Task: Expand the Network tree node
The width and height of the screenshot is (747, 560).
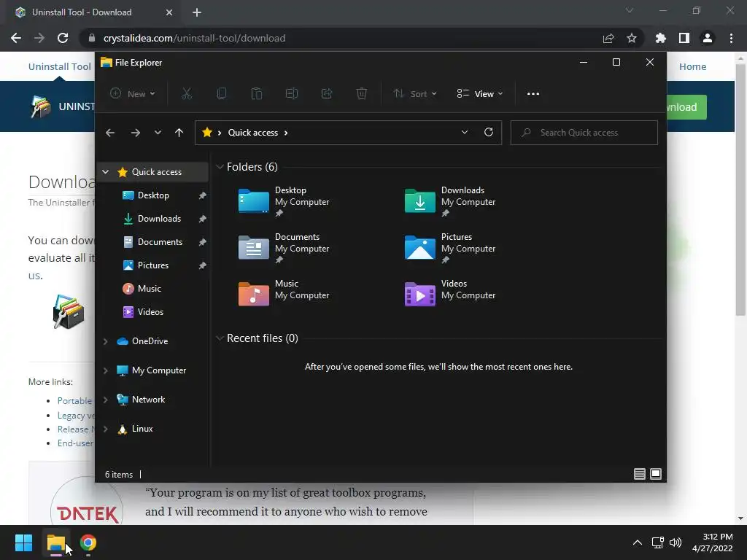Action: tap(105, 400)
